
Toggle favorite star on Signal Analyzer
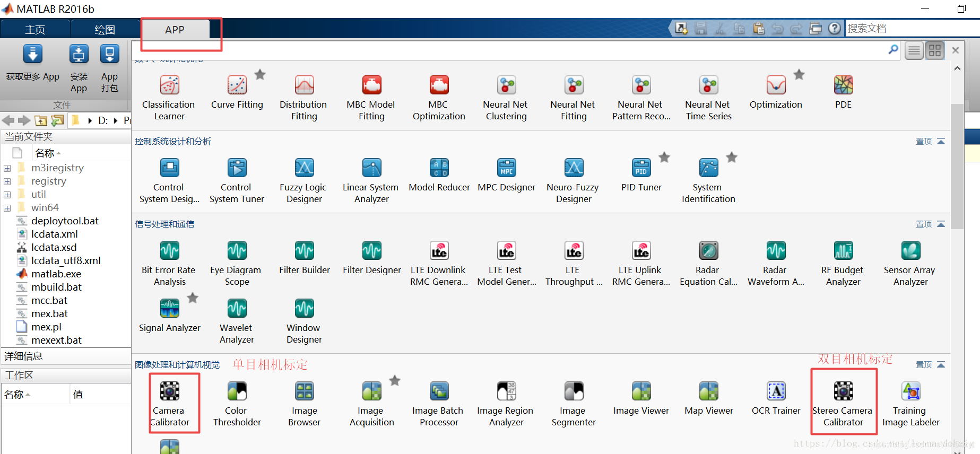pyautogui.click(x=193, y=298)
